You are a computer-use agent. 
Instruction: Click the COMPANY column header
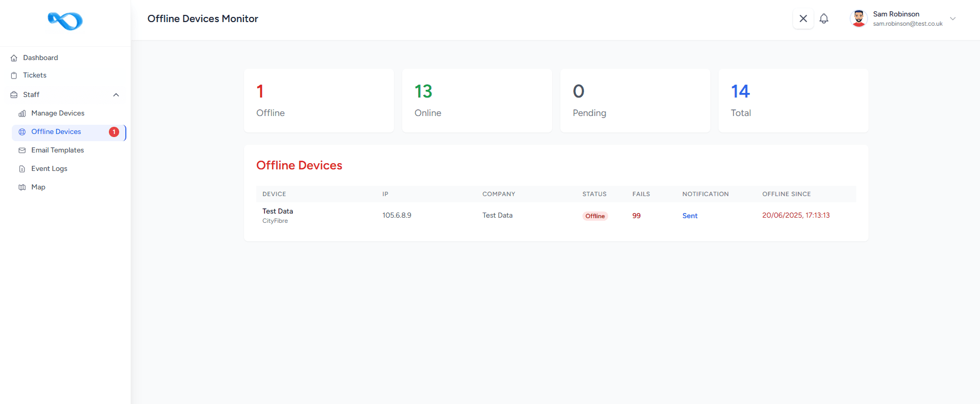coord(499,194)
